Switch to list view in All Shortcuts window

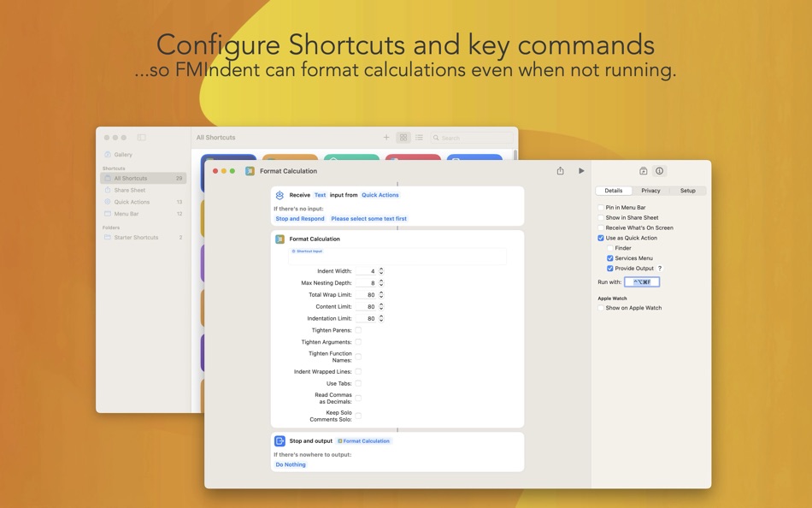(x=419, y=138)
